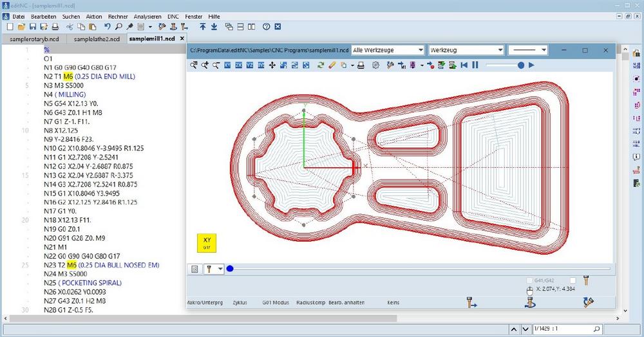The image size is (644, 337).
Task: Click the blue simulation progress slider handle
Action: pyautogui.click(x=230, y=268)
